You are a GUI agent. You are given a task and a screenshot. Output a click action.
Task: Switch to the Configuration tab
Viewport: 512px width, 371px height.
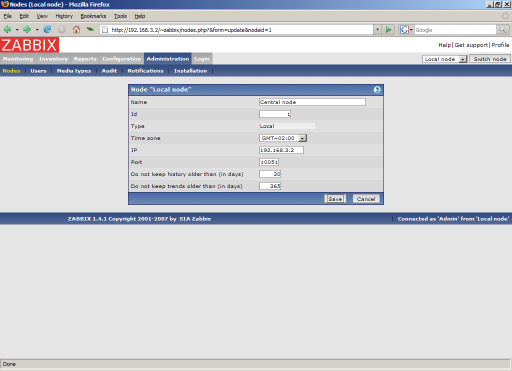(x=122, y=59)
